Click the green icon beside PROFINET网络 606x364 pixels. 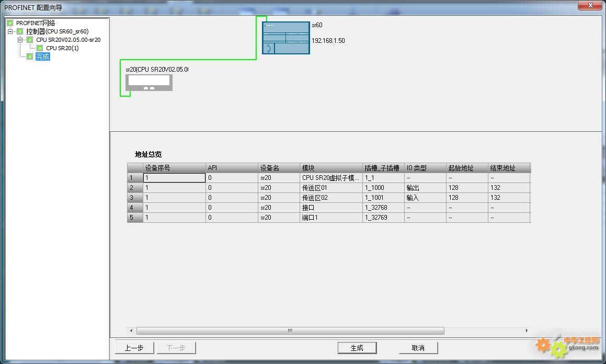tap(10, 23)
